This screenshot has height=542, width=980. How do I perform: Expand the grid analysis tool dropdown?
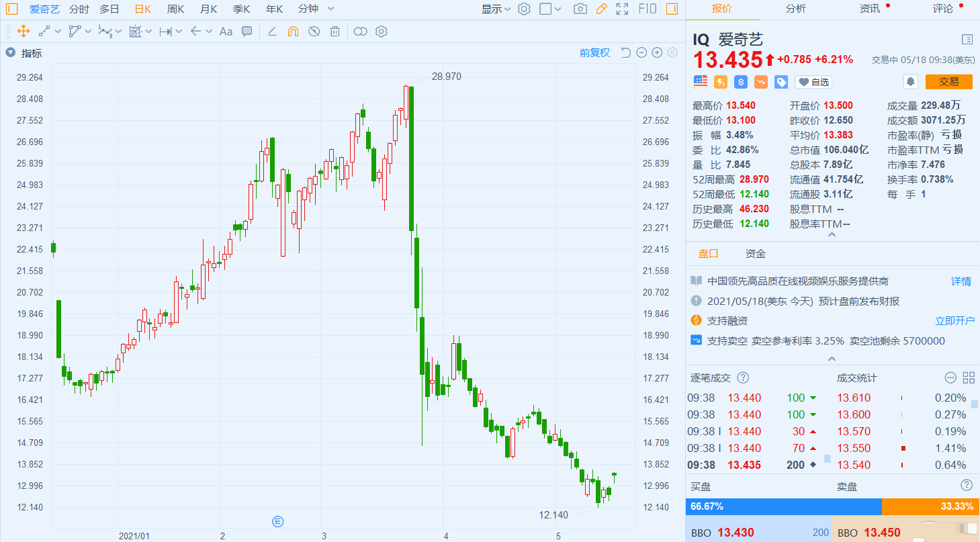[148, 32]
